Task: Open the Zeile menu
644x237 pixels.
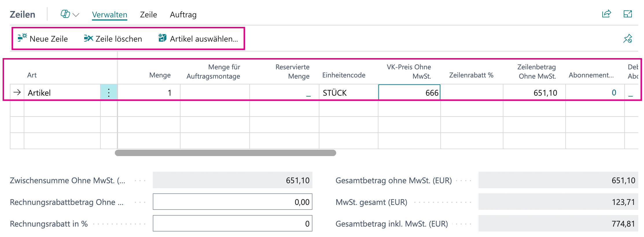Action: 148,14
